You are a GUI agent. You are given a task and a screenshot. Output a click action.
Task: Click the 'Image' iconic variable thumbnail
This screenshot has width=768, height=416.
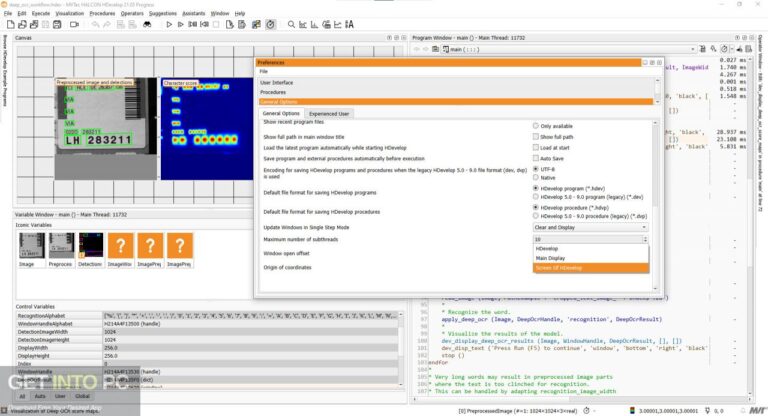click(31, 249)
